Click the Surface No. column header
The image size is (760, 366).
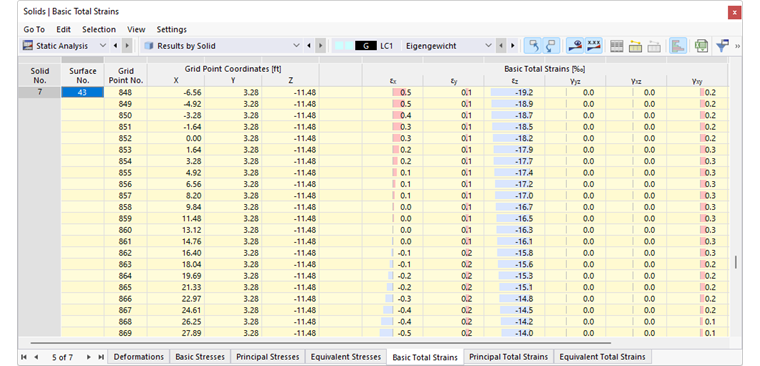click(x=82, y=75)
